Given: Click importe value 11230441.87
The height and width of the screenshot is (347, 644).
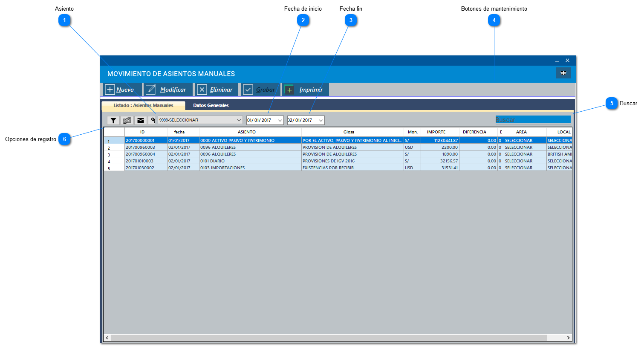Looking at the screenshot, I should (x=440, y=140).
